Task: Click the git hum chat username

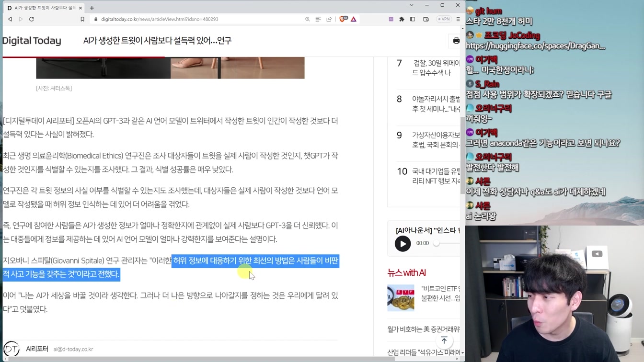Action: pyautogui.click(x=488, y=11)
